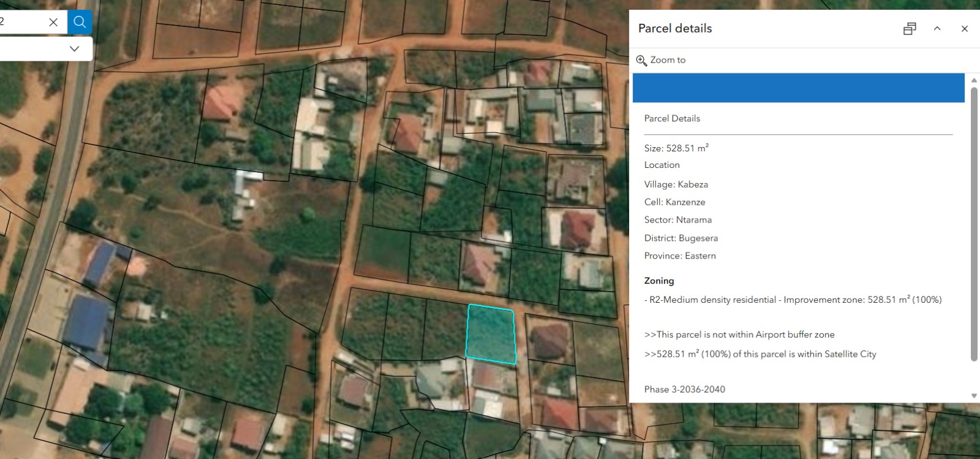The width and height of the screenshot is (980, 459).
Task: Click the Satellite City notice text
Action: click(760, 354)
